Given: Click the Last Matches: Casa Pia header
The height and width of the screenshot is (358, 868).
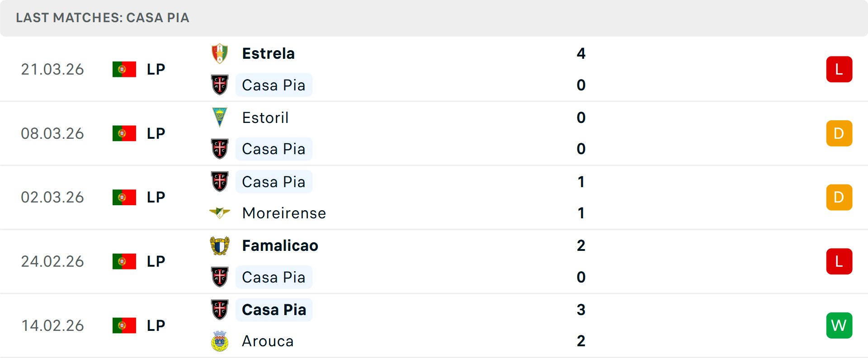Looking at the screenshot, I should pyautogui.click(x=103, y=18).
